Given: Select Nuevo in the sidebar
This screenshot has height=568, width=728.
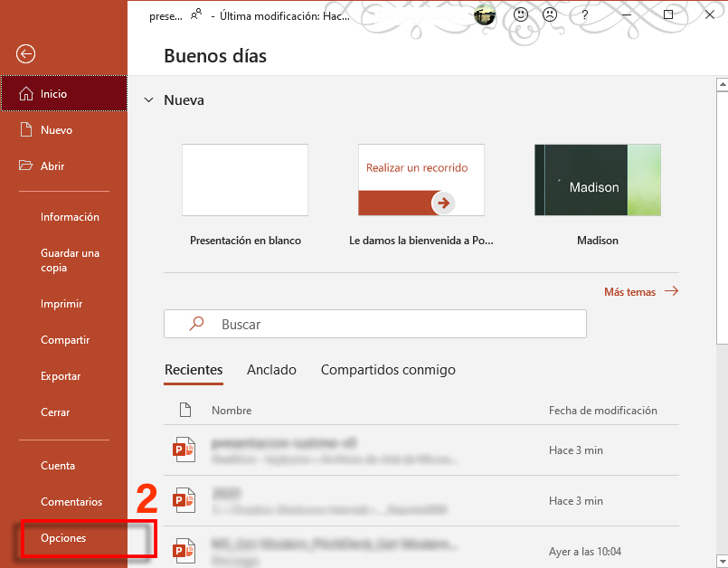Looking at the screenshot, I should [x=64, y=129].
